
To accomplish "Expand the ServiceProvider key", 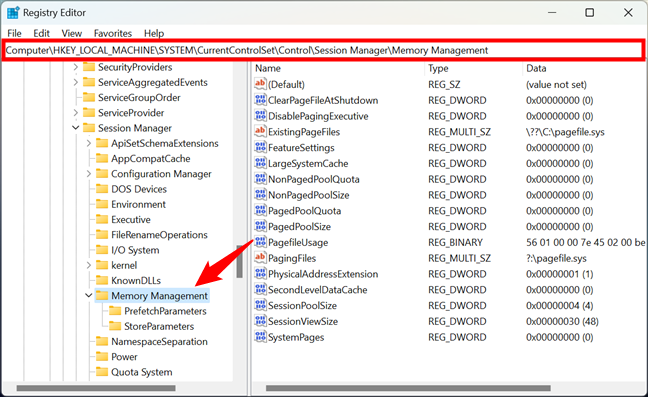I will coord(76,112).
